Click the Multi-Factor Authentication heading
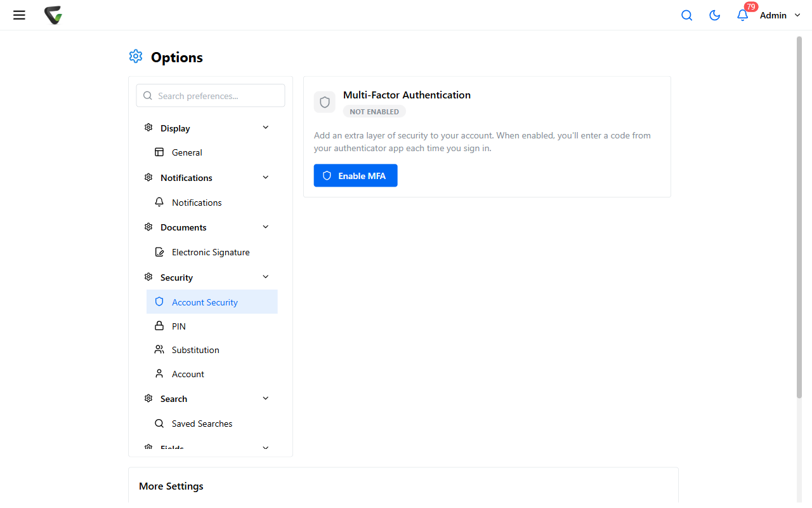The image size is (812, 508). [407, 95]
